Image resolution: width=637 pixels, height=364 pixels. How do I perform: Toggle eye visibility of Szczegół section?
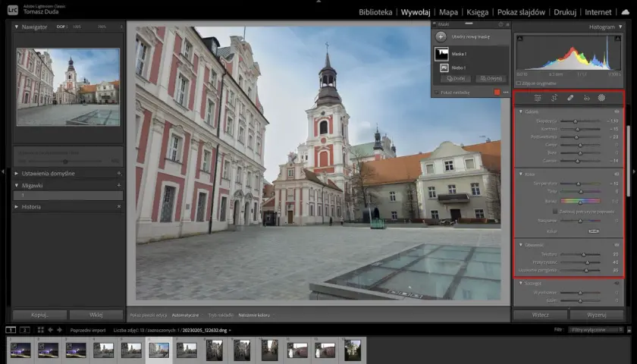click(617, 283)
